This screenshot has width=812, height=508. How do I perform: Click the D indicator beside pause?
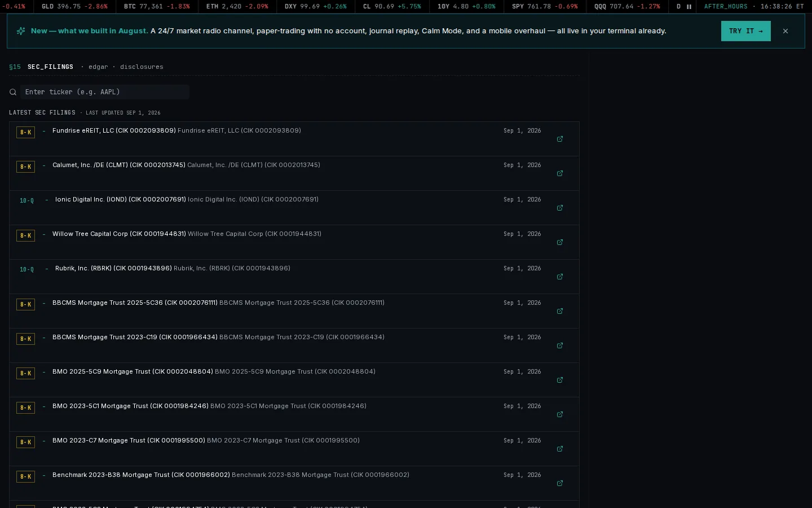(678, 7)
